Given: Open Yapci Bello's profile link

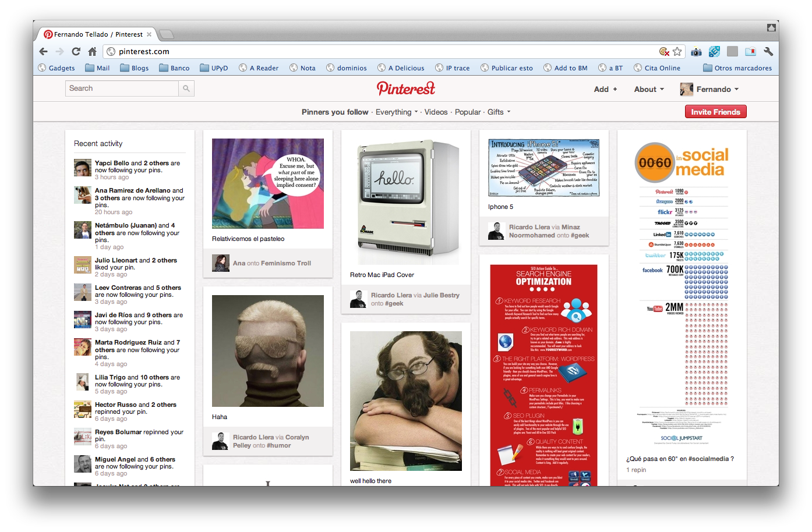Looking at the screenshot, I should (112, 163).
